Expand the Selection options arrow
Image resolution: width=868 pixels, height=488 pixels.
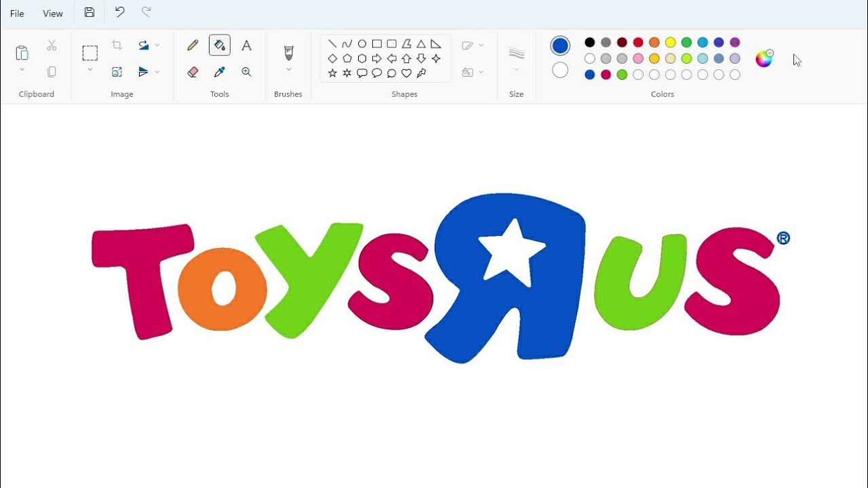point(90,69)
